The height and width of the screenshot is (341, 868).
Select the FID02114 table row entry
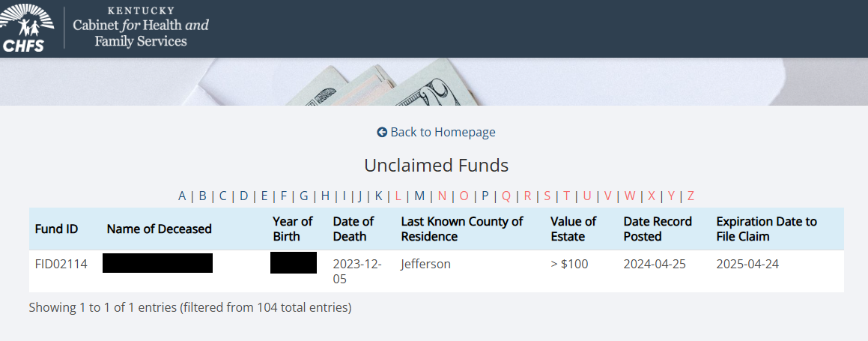[x=436, y=271]
